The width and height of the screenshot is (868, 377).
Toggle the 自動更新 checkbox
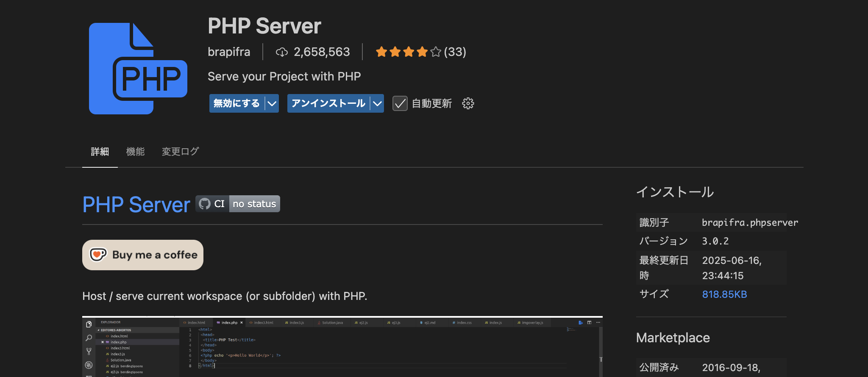point(400,103)
